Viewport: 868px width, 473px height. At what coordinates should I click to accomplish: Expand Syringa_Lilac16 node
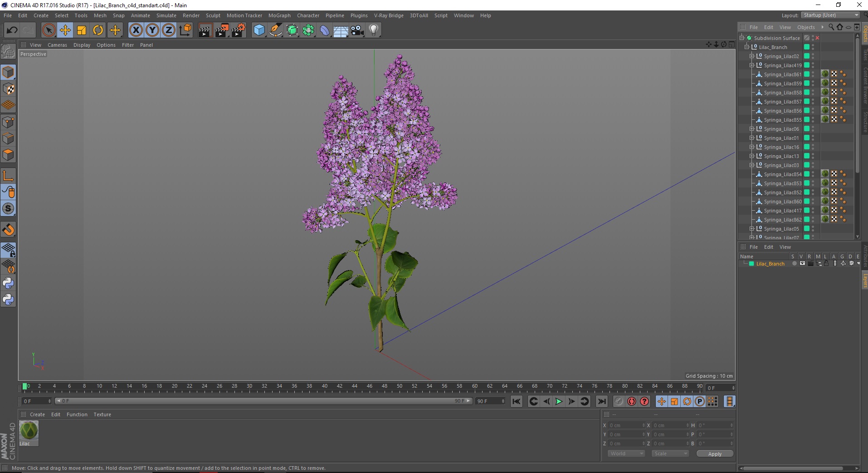tap(751, 147)
